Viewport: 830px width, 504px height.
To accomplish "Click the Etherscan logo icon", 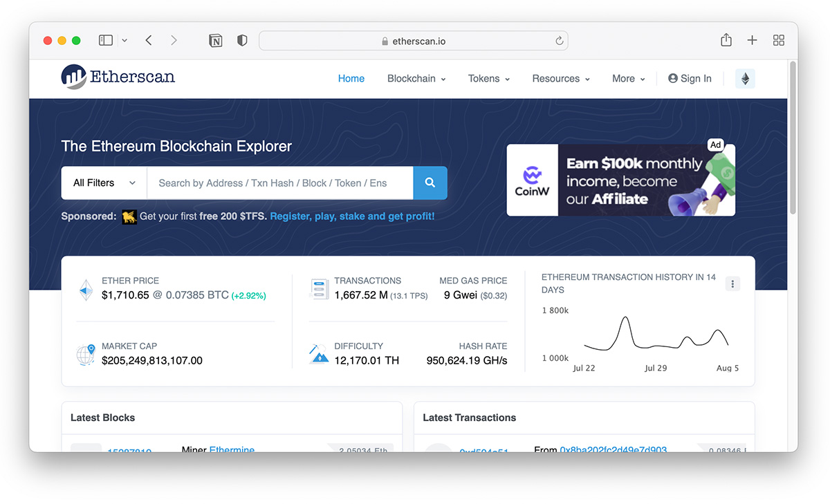I will pyautogui.click(x=71, y=76).
